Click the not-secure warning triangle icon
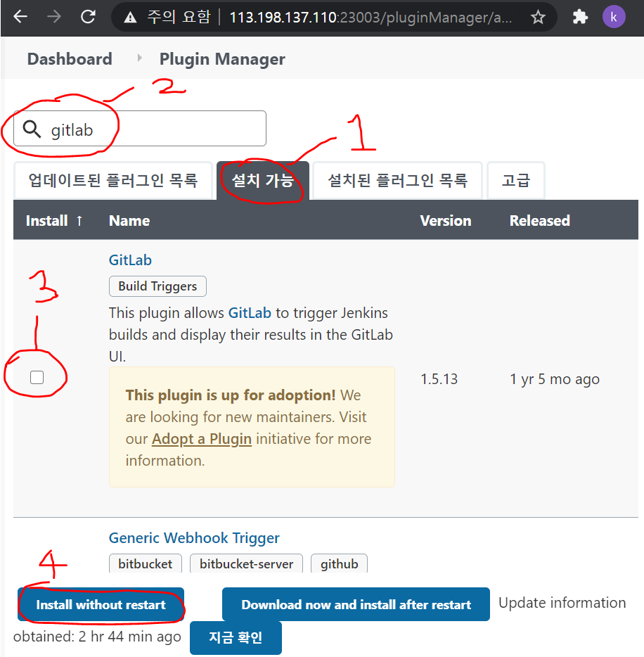The width and height of the screenshot is (644, 657). [130, 17]
